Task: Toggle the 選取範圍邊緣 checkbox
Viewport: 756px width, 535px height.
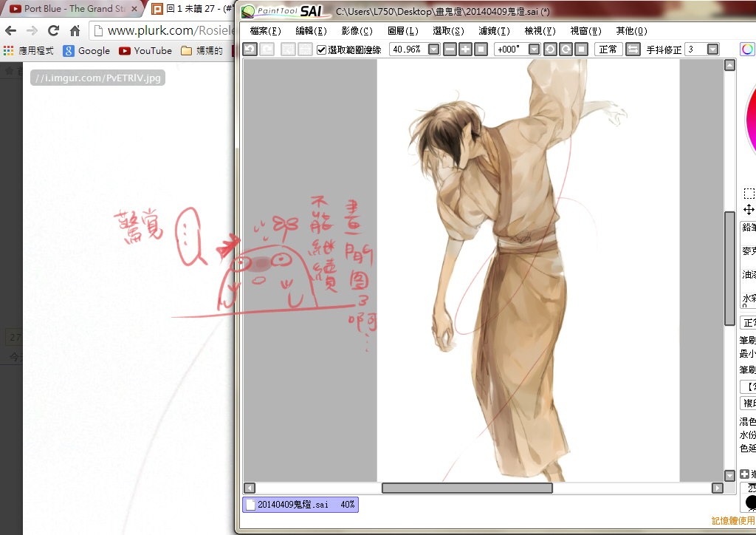Action: tap(321, 50)
